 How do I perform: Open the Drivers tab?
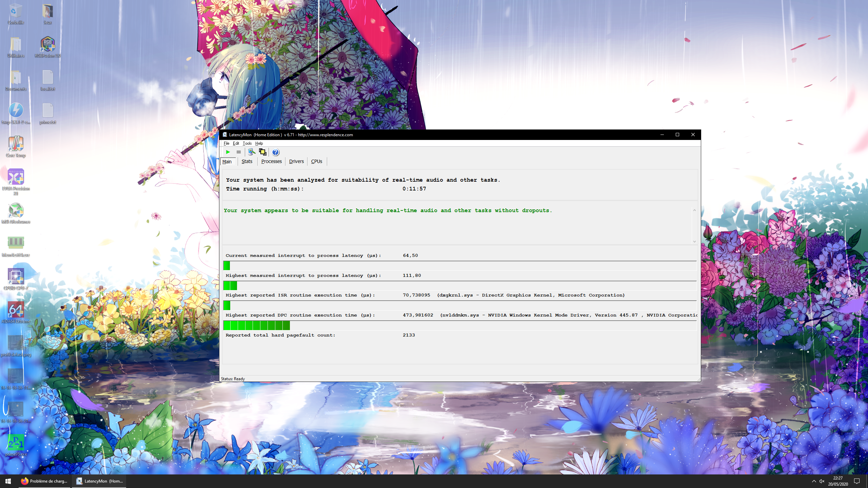click(x=296, y=161)
